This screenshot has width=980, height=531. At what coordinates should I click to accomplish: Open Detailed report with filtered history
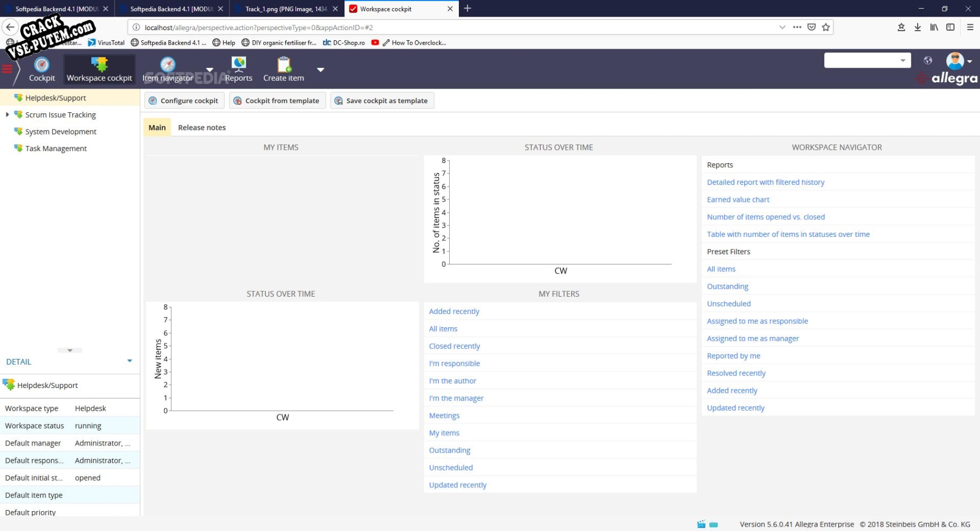766,182
